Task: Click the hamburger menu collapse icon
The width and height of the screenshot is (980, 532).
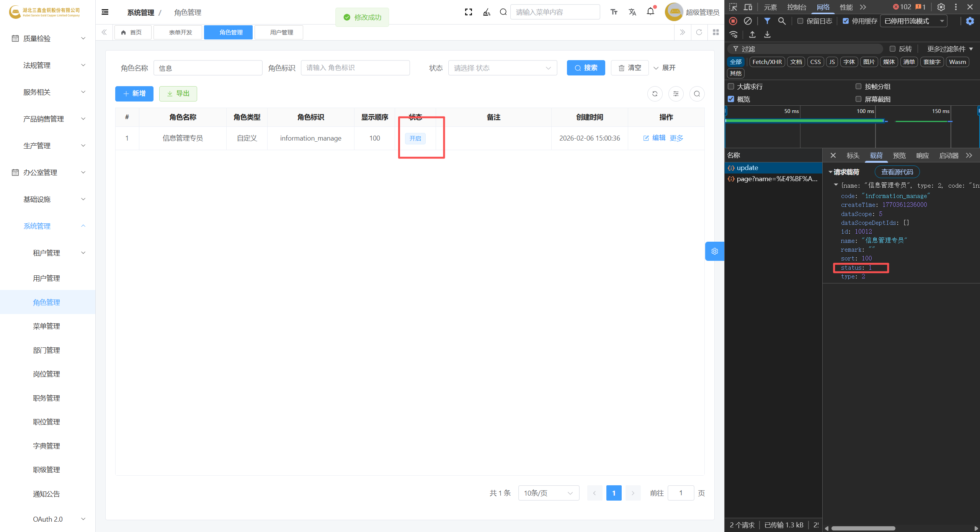Action: 105,12
